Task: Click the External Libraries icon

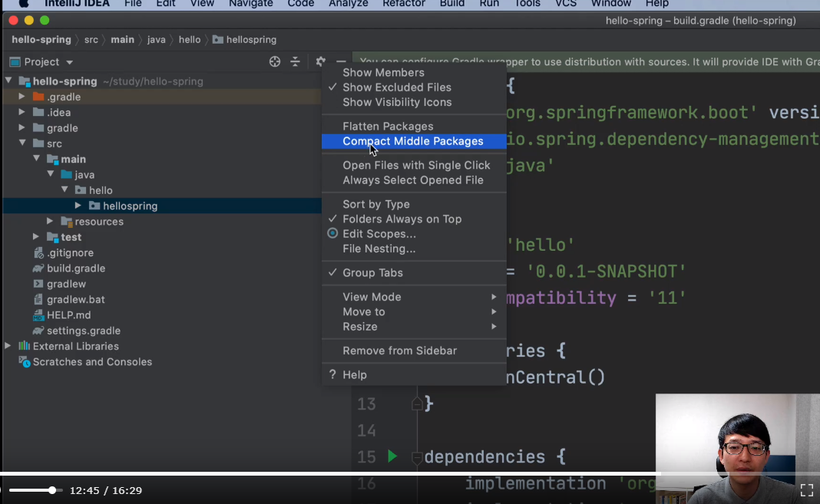Action: pos(24,346)
